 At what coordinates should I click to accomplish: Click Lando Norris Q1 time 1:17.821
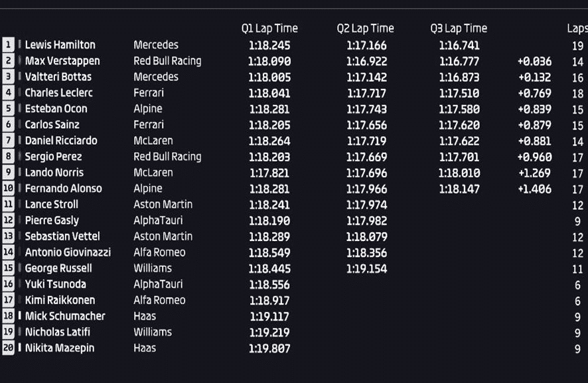click(269, 173)
